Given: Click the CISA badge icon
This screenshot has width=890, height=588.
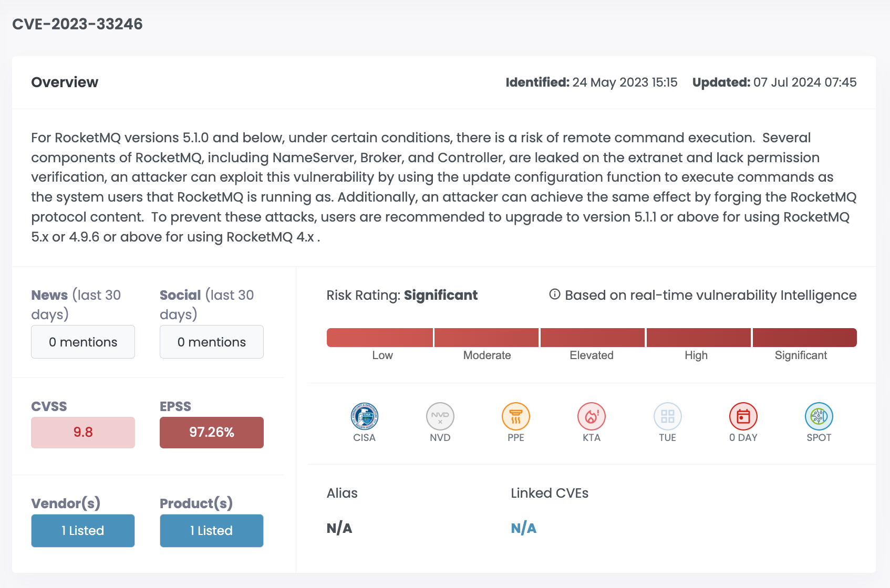Looking at the screenshot, I should click(x=365, y=416).
